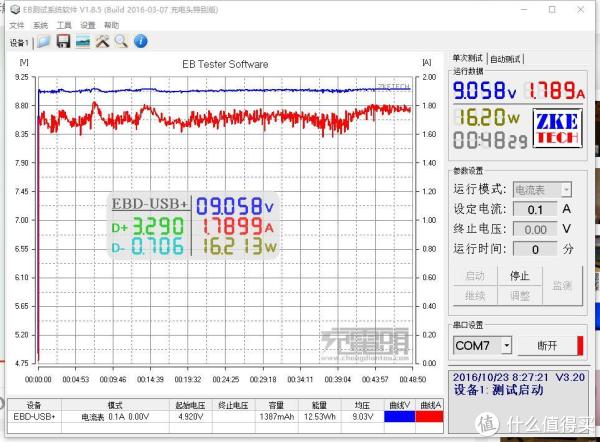Viewport: 600px width, 442px height.
Task: Open file with the folder toolbar icon
Action: (44, 41)
